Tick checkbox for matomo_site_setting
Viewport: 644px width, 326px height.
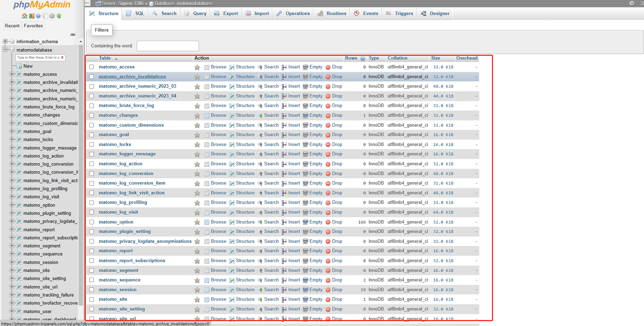[x=92, y=309]
